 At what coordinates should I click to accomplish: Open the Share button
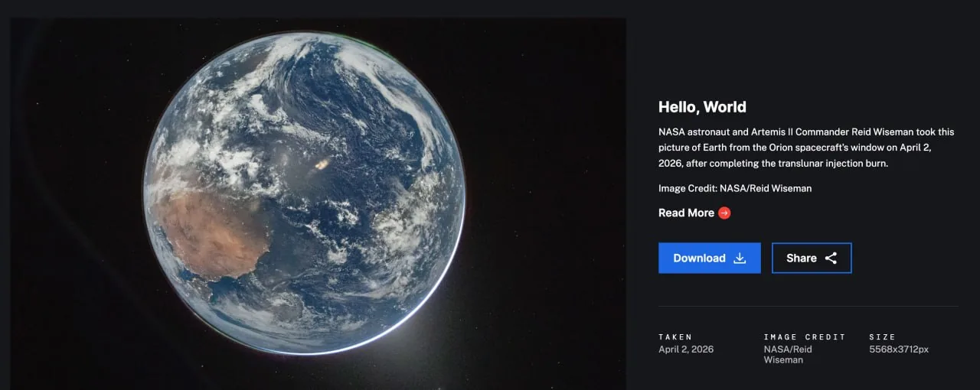812,258
